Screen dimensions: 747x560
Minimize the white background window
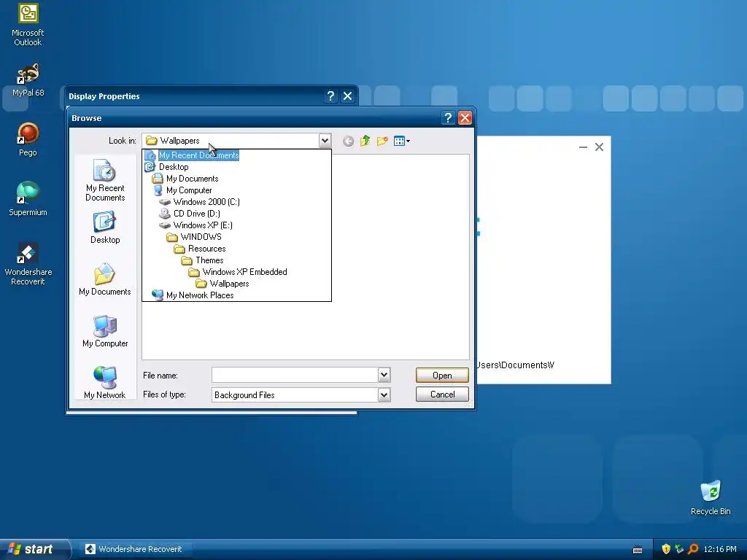pyautogui.click(x=583, y=147)
